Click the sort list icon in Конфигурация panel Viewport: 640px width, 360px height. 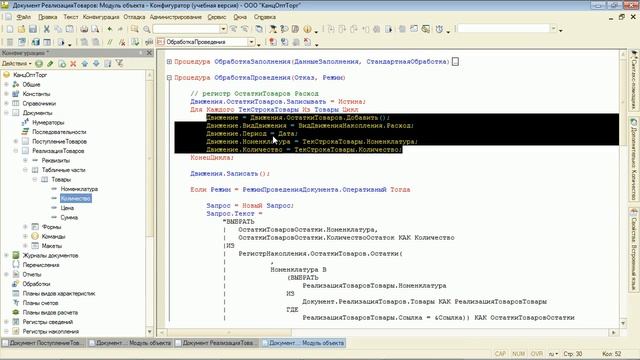(108, 63)
